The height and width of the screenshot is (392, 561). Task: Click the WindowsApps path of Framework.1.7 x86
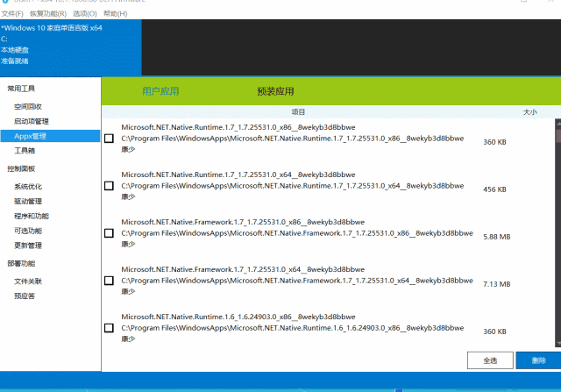297,233
